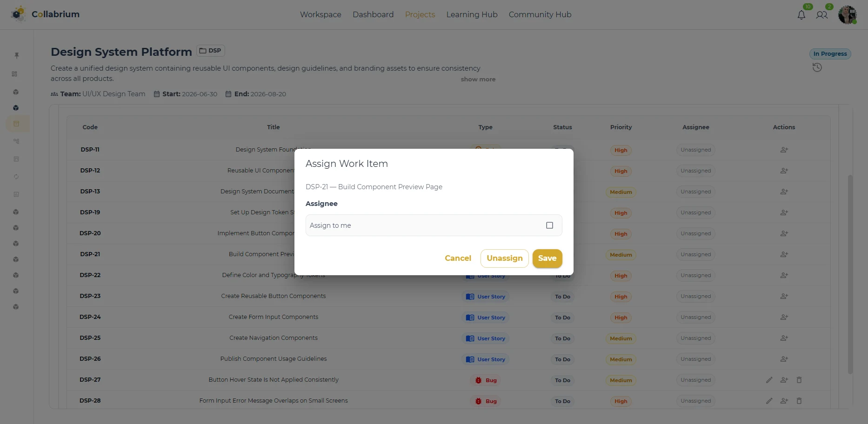Click the Bug type tag of DSP-27
The image size is (868, 424).
point(486,380)
